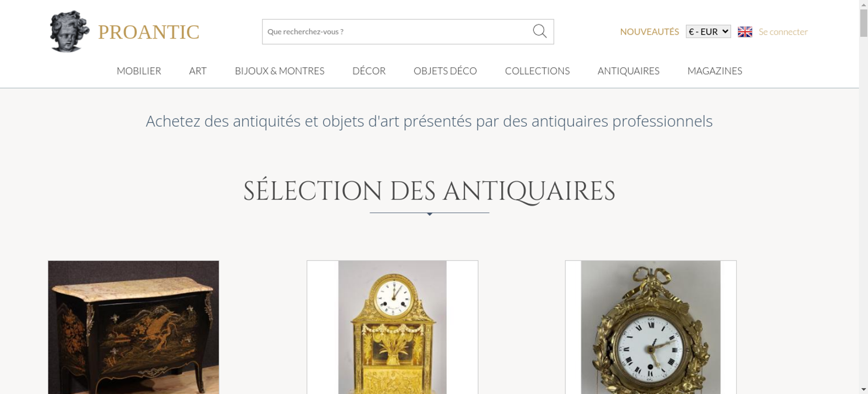The height and width of the screenshot is (394, 868).
Task: Click the NOUVEAUTÉS link
Action: pos(649,32)
